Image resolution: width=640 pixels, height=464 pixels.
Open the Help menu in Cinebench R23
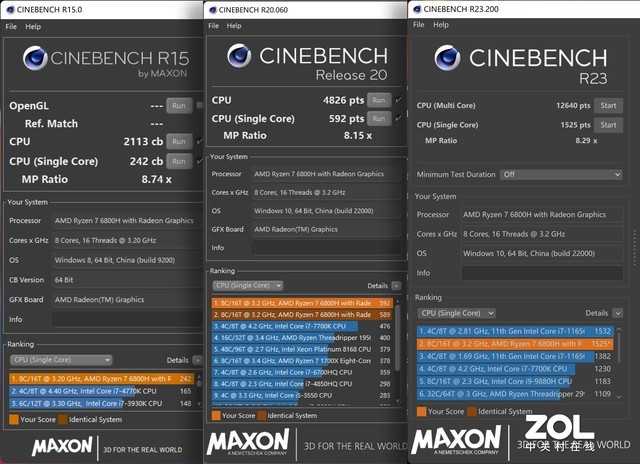point(441,25)
